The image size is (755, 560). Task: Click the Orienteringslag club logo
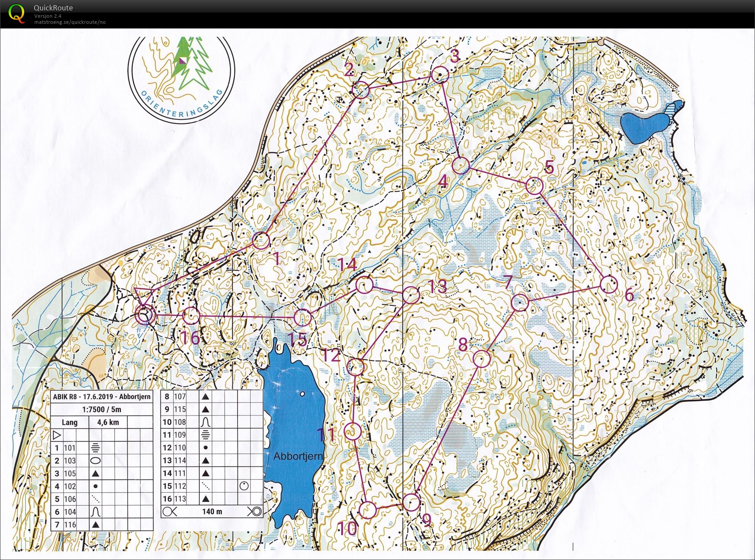182,80
